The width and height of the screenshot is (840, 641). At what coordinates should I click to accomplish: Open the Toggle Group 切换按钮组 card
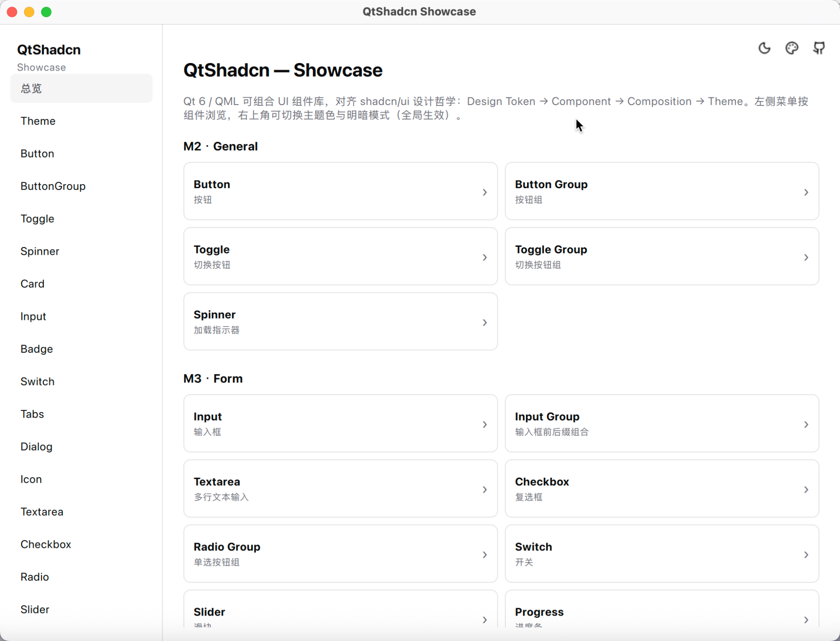[662, 256]
